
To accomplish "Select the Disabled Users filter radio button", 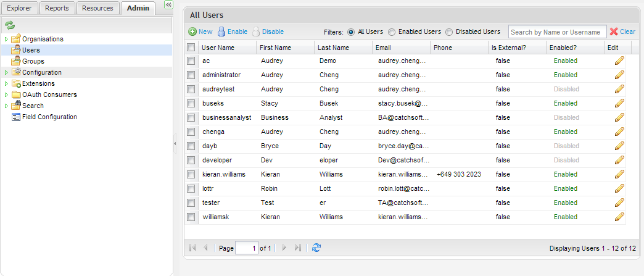I will point(449,31).
